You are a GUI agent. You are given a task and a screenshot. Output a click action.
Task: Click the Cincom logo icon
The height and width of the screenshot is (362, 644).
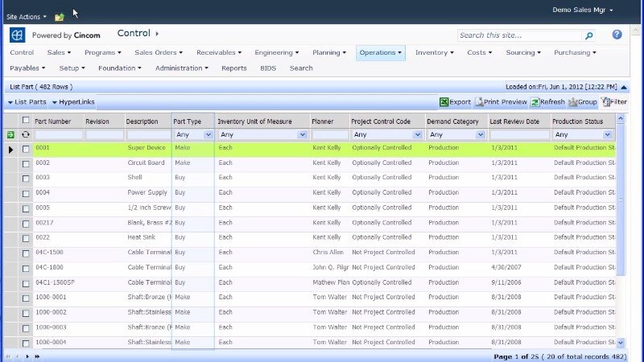tap(17, 35)
